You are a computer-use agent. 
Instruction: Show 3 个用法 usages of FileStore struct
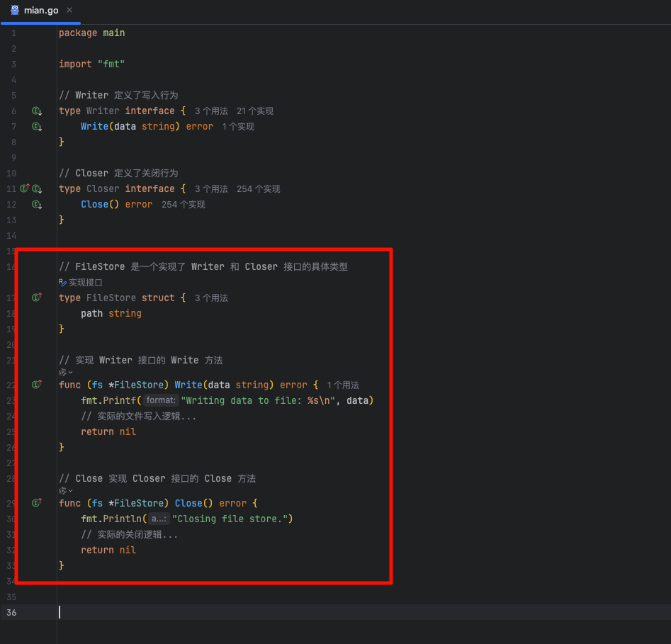pos(211,298)
